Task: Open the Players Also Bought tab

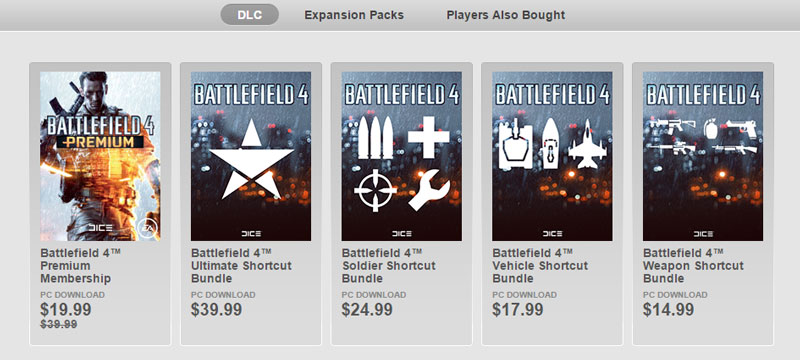Action: point(506,15)
